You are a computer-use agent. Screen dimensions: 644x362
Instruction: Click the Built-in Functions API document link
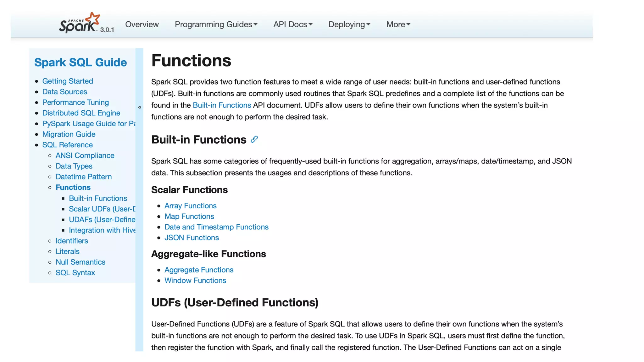(x=222, y=105)
